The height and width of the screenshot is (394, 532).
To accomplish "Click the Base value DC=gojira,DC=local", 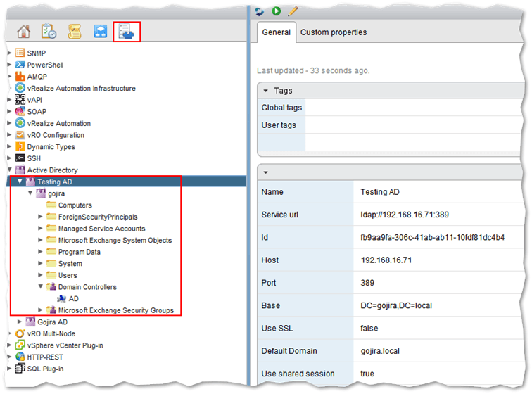I will pyautogui.click(x=396, y=305).
